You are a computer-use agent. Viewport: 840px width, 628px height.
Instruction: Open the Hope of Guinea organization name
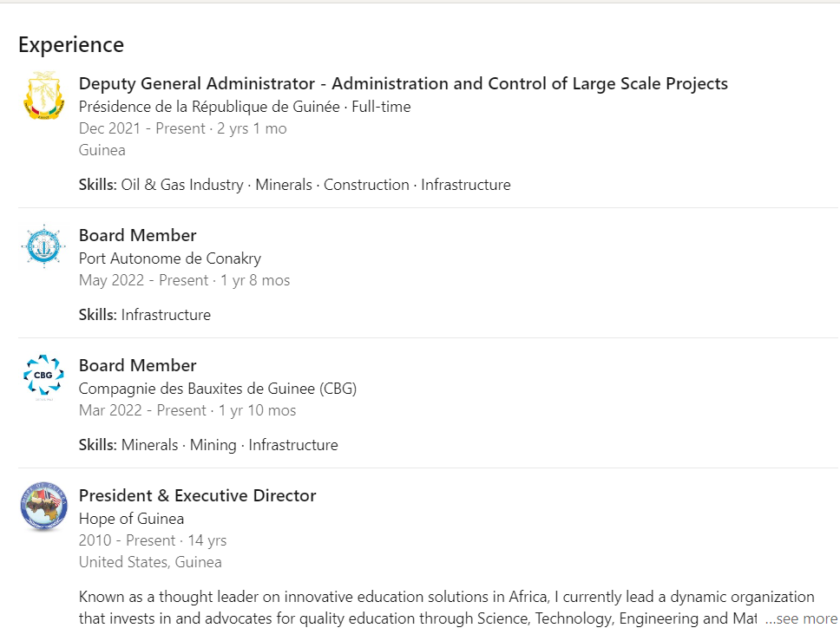[131, 519]
